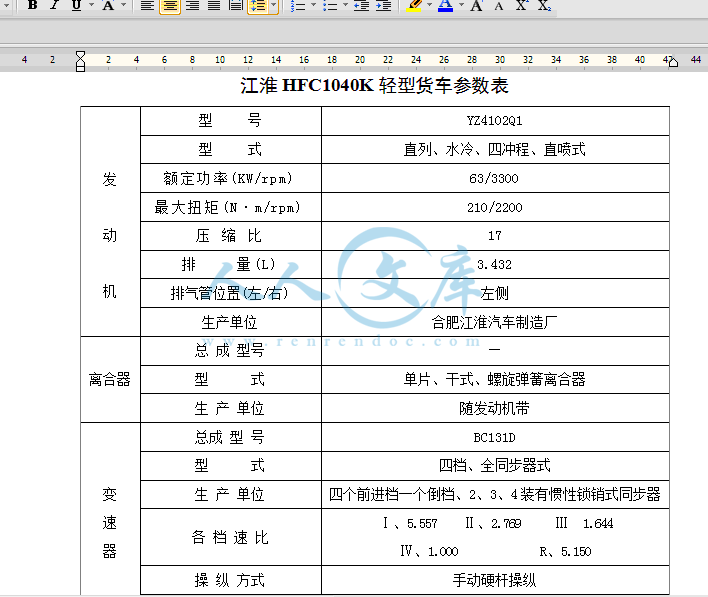Shrink font size
The height and width of the screenshot is (597, 708).
click(x=498, y=5)
